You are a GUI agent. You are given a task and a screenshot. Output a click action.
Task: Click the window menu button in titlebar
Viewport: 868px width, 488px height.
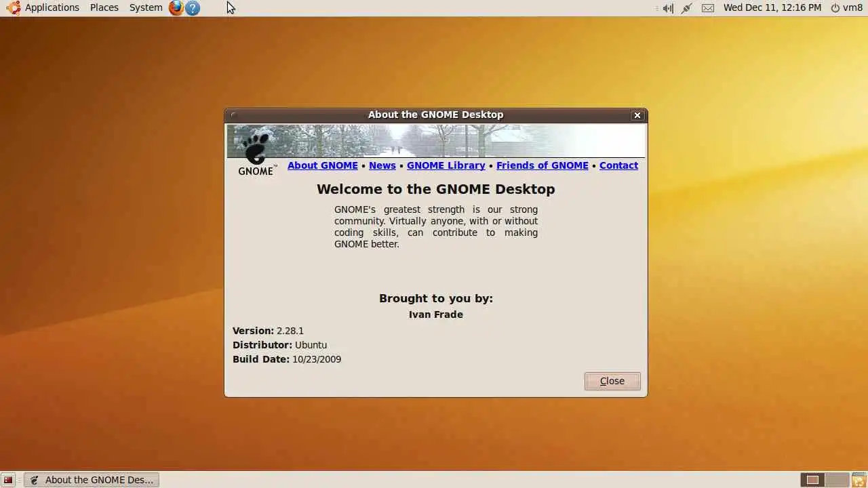tap(233, 115)
